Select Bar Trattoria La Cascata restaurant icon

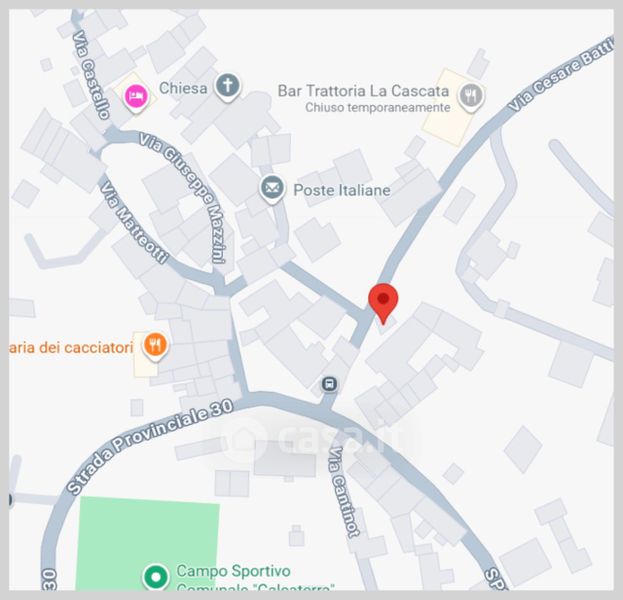(471, 97)
